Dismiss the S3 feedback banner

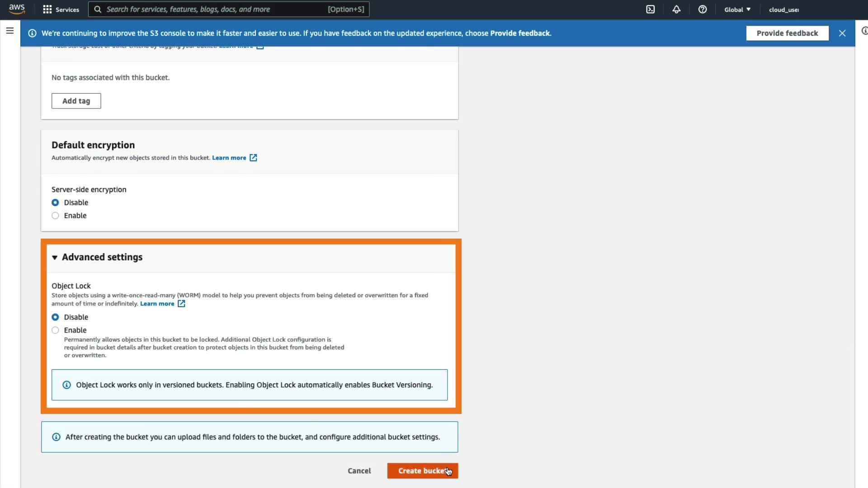[842, 33]
